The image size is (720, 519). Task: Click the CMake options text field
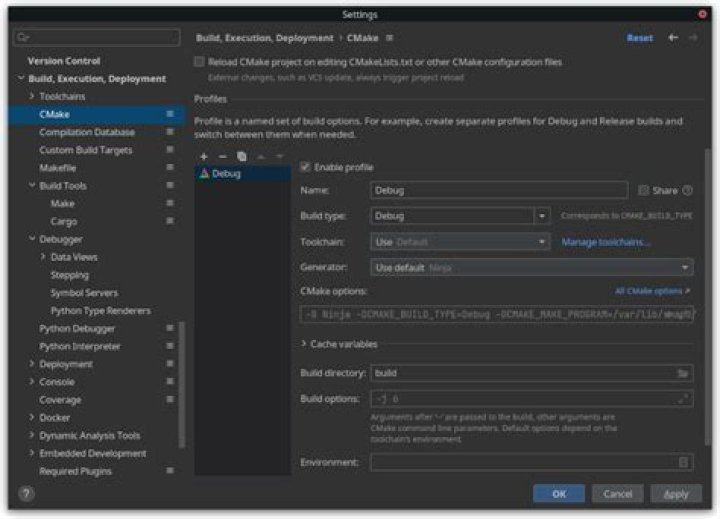tap(497, 315)
